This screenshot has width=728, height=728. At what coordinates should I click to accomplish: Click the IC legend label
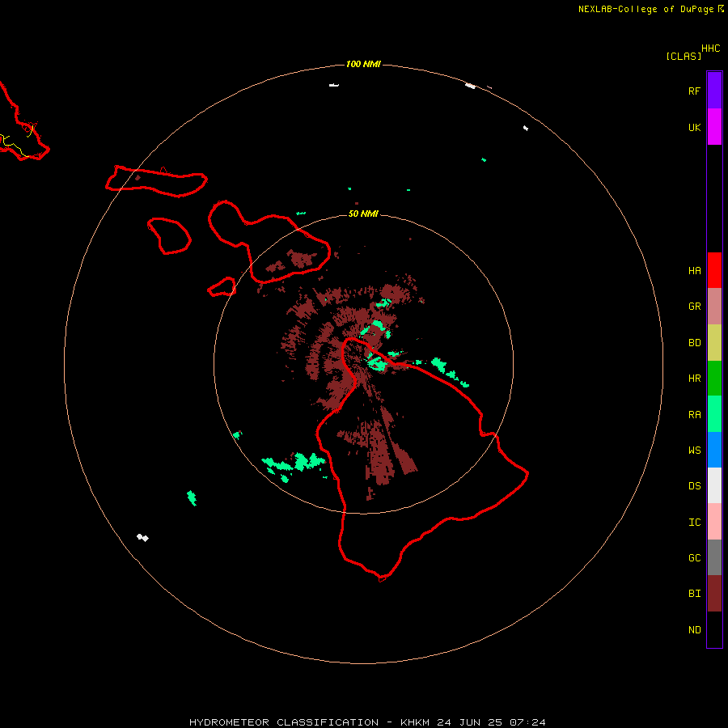pos(694,523)
